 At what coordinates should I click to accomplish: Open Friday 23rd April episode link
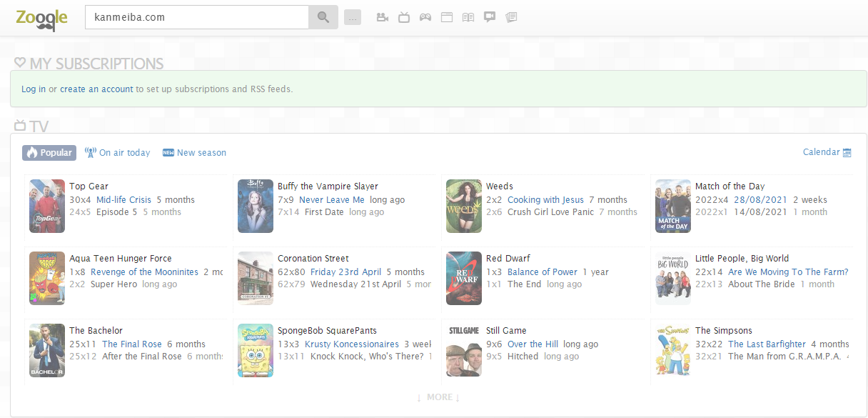pos(346,272)
